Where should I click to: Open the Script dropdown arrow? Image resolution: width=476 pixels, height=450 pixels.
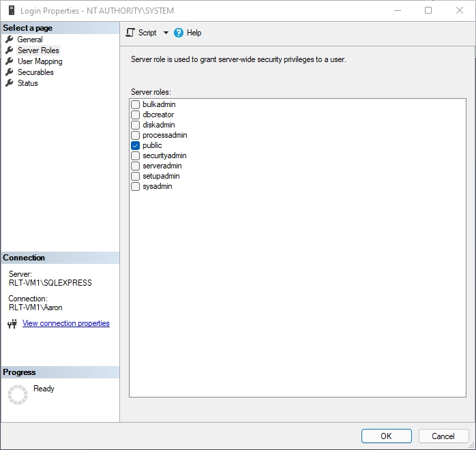point(166,33)
